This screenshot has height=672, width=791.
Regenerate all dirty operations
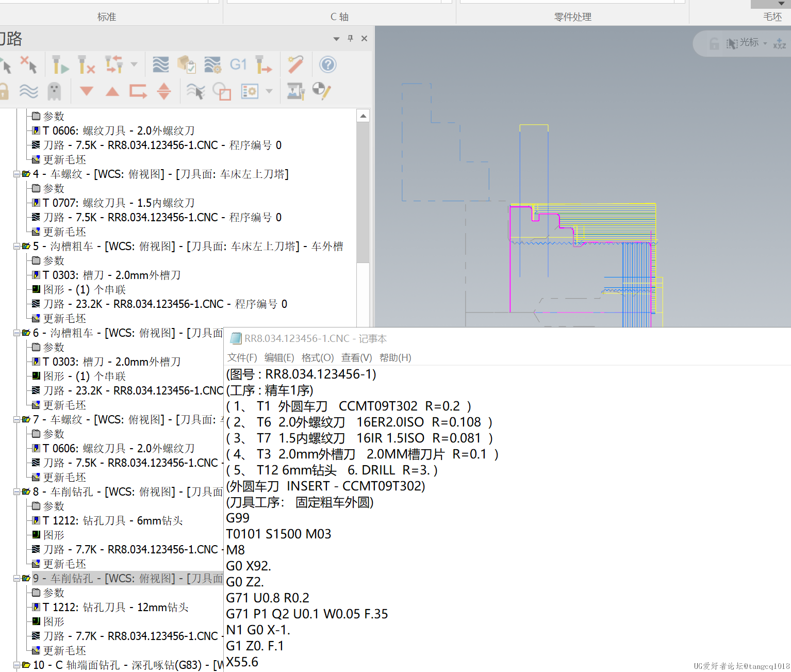click(x=86, y=65)
